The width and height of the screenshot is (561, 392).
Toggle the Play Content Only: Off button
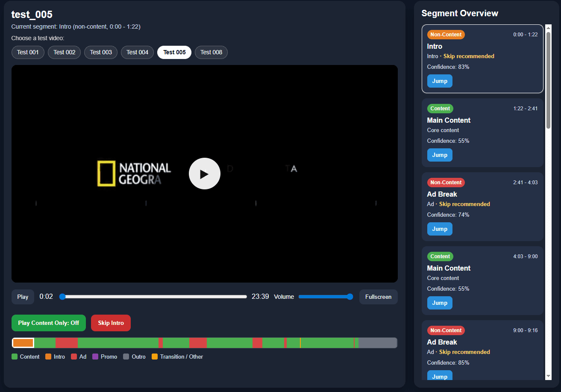(x=49, y=323)
